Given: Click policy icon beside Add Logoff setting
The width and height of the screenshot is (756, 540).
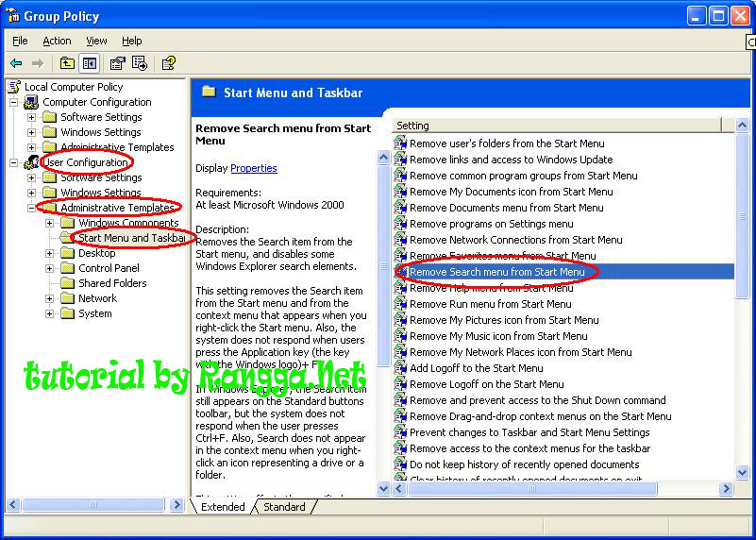Looking at the screenshot, I should point(401,368).
